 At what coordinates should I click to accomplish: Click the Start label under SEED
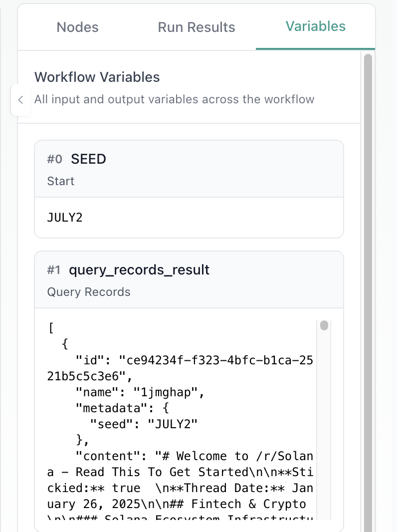(x=60, y=181)
